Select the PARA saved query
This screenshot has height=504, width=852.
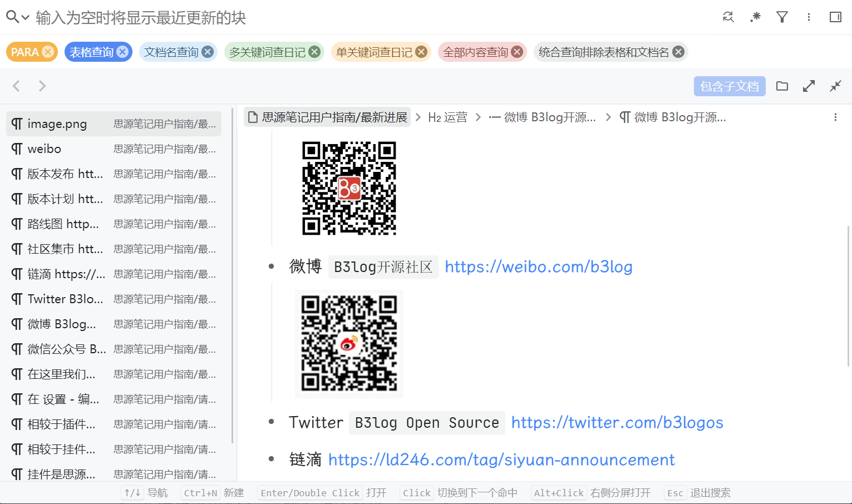point(25,52)
